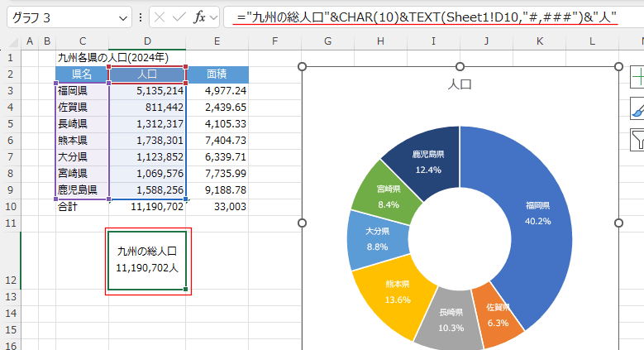Select the 鹿児島県 dark blue slice
644x350 pixels.
[x=429, y=161]
